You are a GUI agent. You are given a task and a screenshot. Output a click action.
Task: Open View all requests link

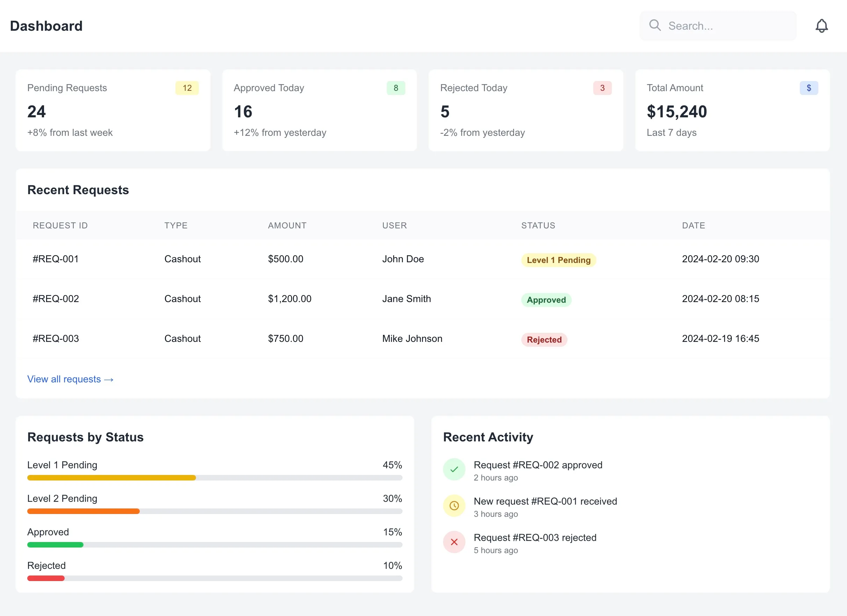click(x=70, y=379)
